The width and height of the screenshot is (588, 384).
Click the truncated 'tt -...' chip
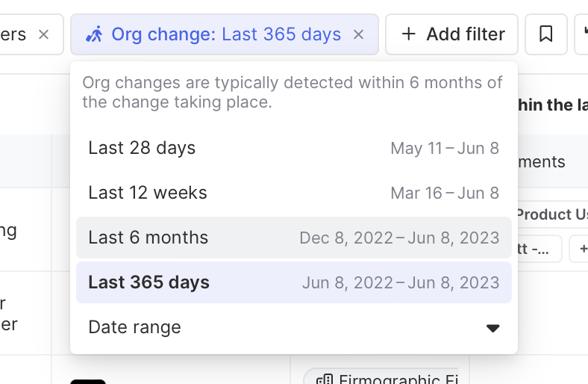[x=539, y=248]
